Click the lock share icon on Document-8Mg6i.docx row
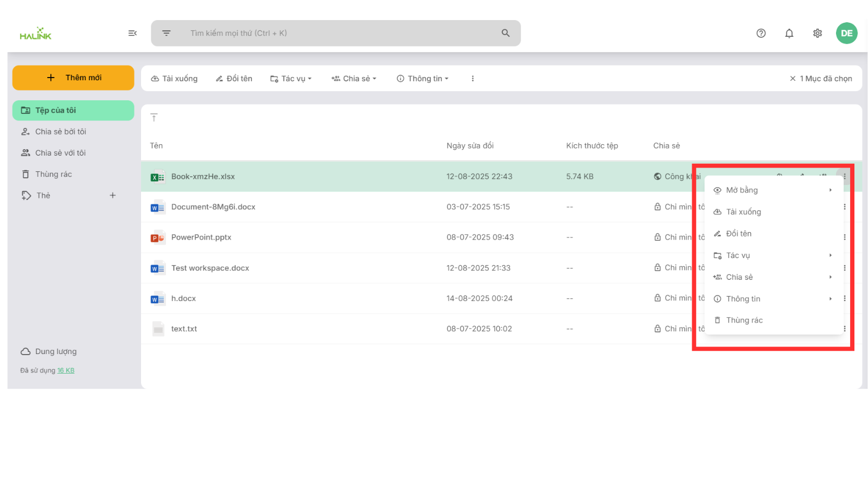 pyautogui.click(x=658, y=207)
